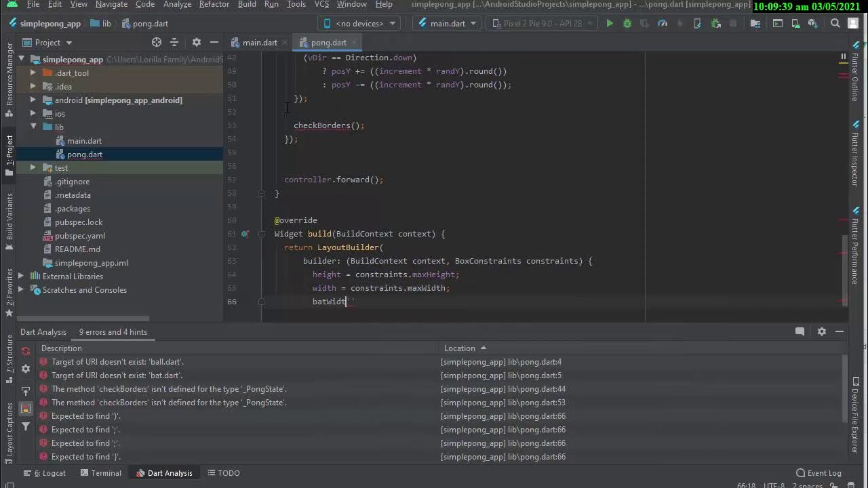Image resolution: width=868 pixels, height=488 pixels.
Task: Select pubspec.yaml in the project tree
Action: coord(79,236)
